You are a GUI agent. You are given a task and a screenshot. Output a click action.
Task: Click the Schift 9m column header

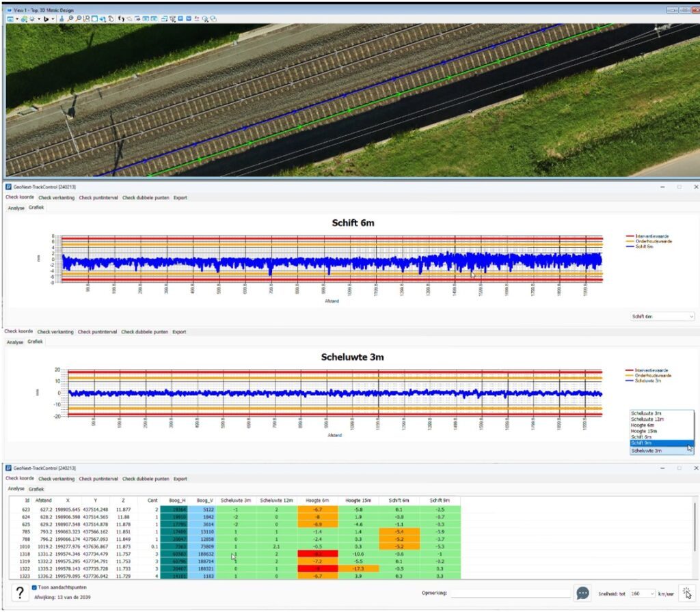coord(440,501)
